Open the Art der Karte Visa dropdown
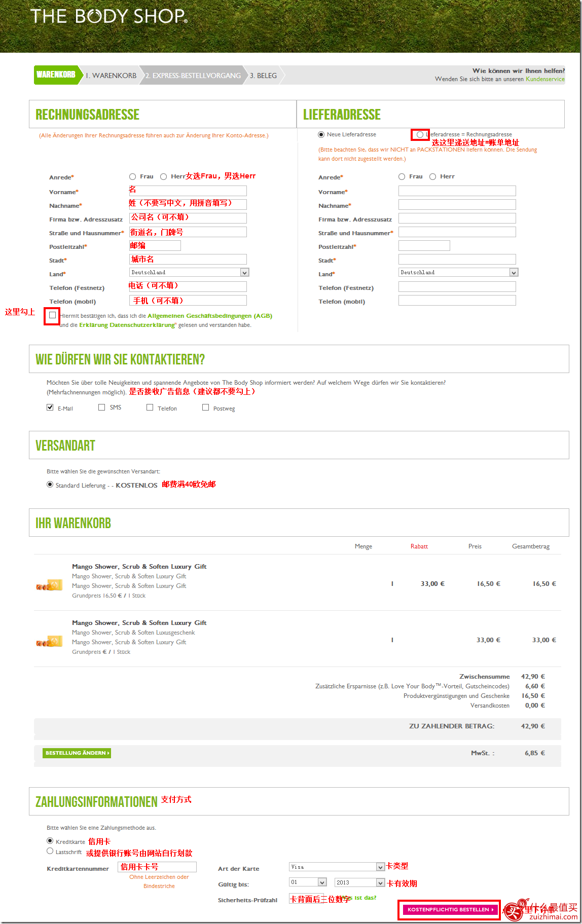The width and height of the screenshot is (582, 924). click(337, 867)
